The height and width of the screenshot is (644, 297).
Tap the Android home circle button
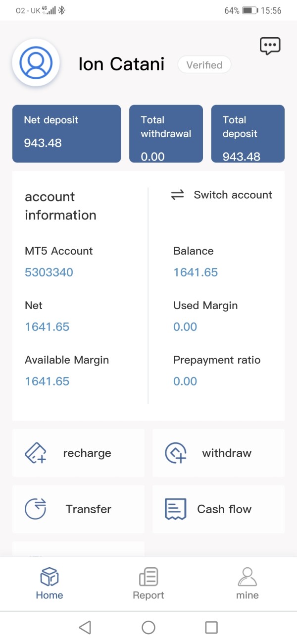tap(148, 628)
